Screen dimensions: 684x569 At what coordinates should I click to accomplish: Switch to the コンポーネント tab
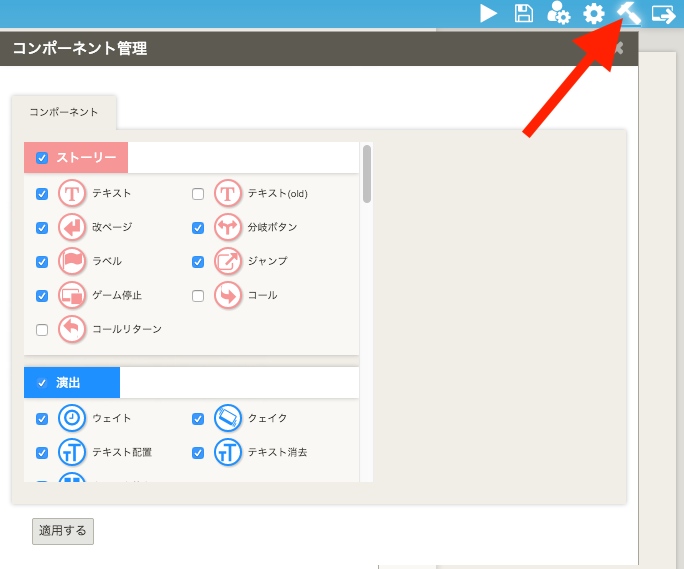[x=64, y=113]
